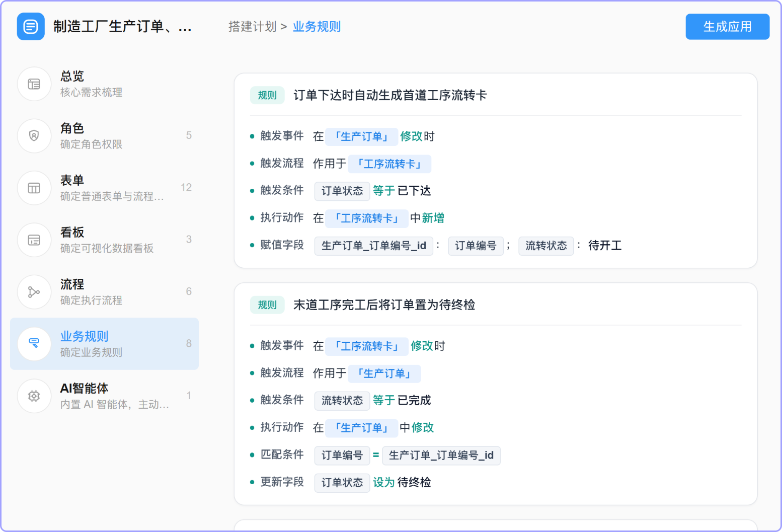Select the 业务规则 sidebar item

(105, 344)
